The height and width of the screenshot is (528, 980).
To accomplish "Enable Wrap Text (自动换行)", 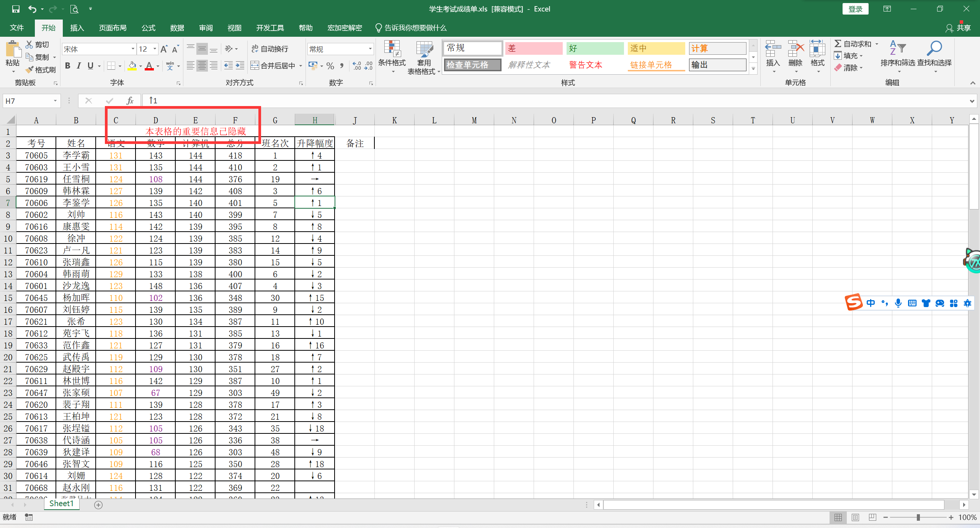I will [x=270, y=49].
